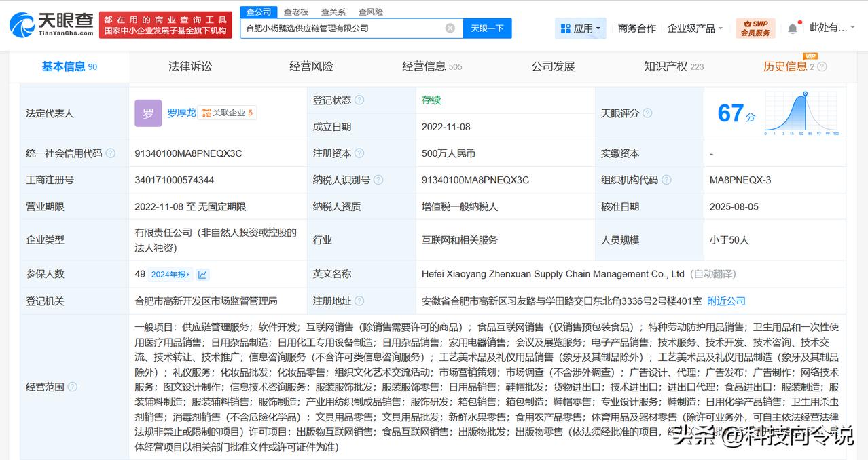The image size is (868, 460).
Task: Click help icon next to 注册地址
Action: 359,301
